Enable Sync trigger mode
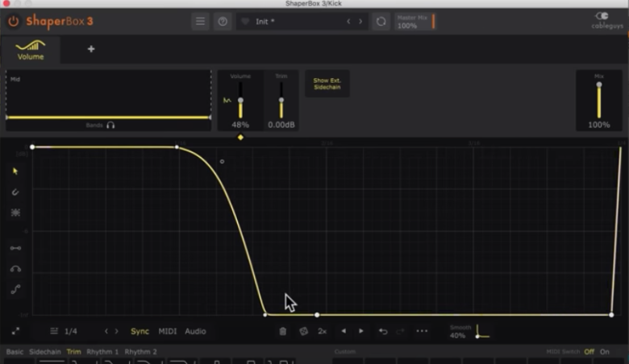The image size is (629, 364). tap(140, 331)
